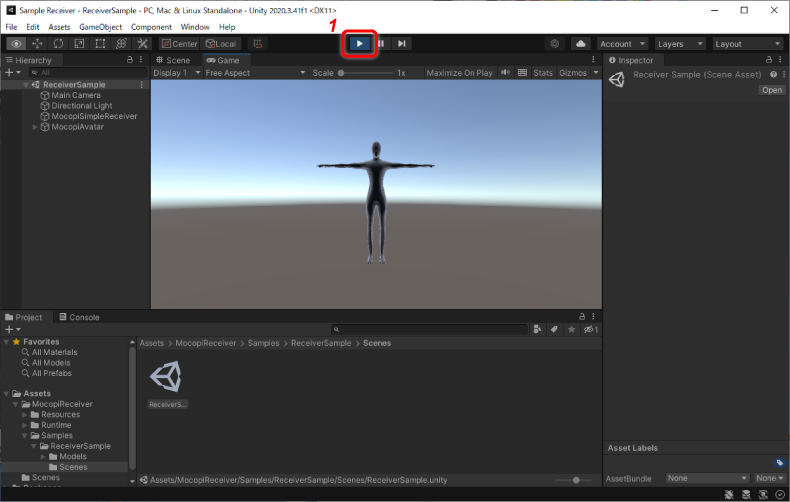Toggle hidden packages visibility count
Screen dimensions: 790x502
(590, 330)
